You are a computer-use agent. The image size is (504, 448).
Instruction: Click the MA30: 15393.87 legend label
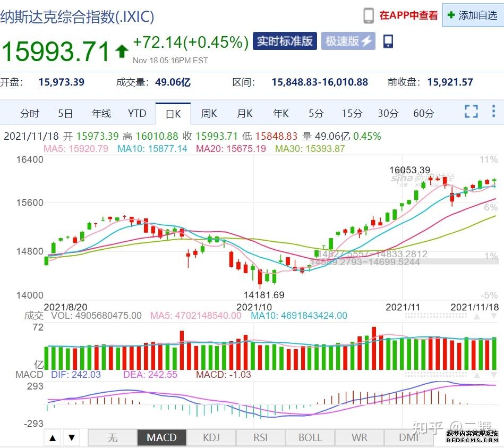pos(310,149)
